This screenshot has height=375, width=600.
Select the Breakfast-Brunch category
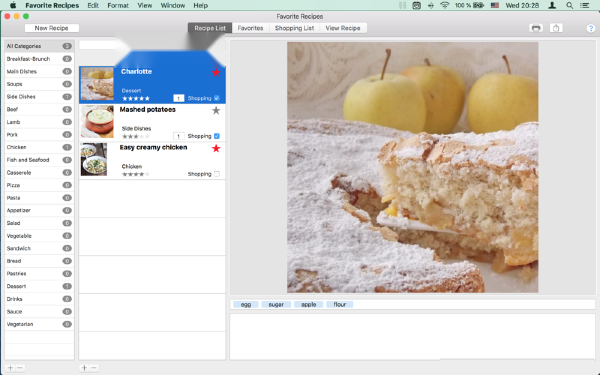coord(39,59)
